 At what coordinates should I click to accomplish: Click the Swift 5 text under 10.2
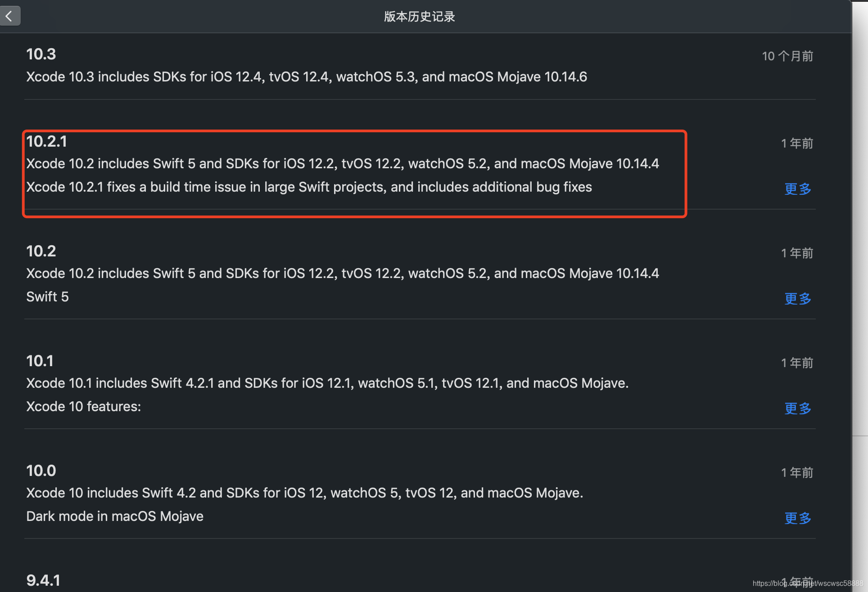[47, 296]
